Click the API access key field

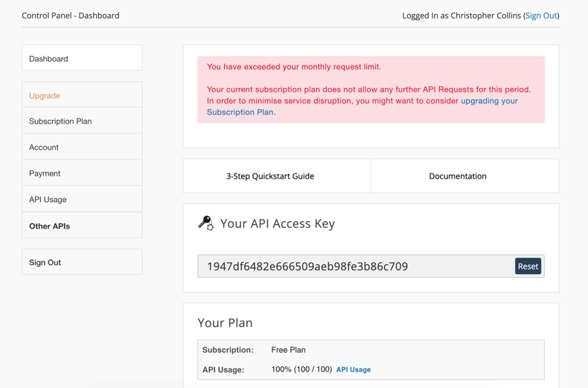pyautogui.click(x=354, y=267)
